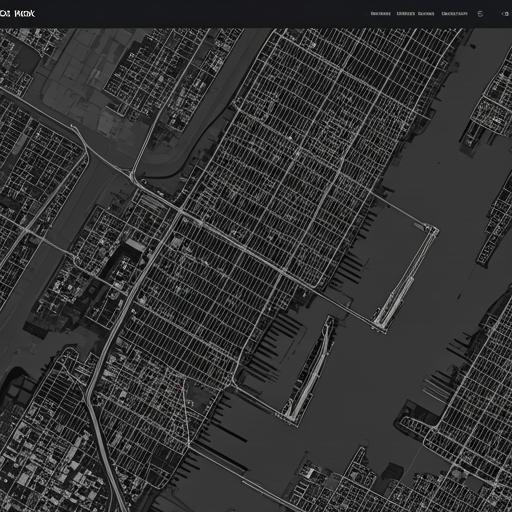Open the first header navigation link
Screen dimensions: 512x512
point(381,14)
